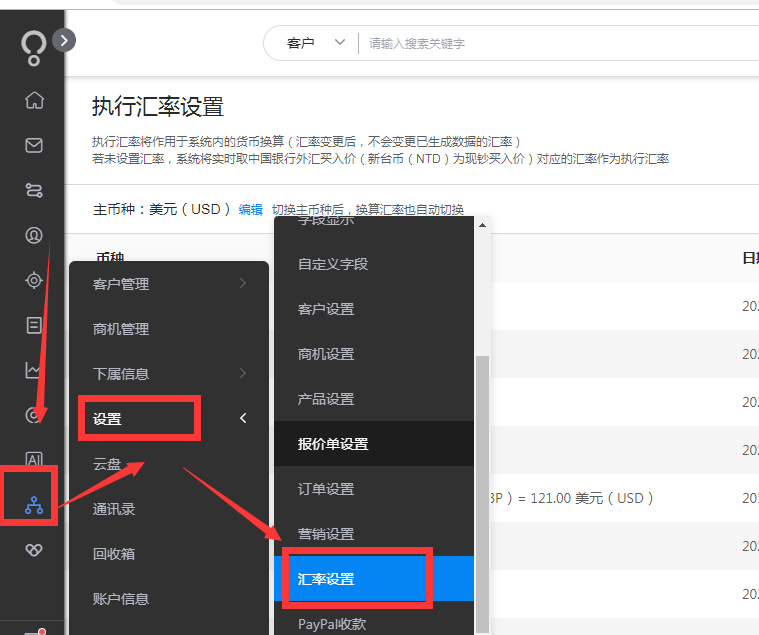The width and height of the screenshot is (759, 635).
Task: Click the 执行汇率设置 page heading
Action: pos(158,106)
